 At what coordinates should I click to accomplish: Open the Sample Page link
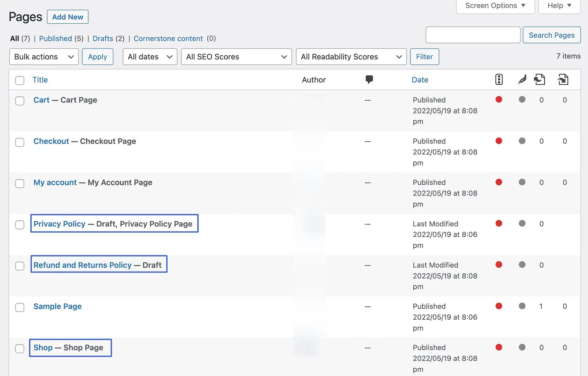coord(58,306)
